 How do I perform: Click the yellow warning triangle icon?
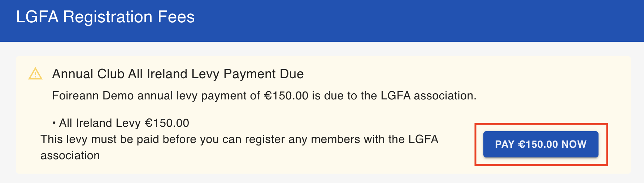(x=35, y=73)
